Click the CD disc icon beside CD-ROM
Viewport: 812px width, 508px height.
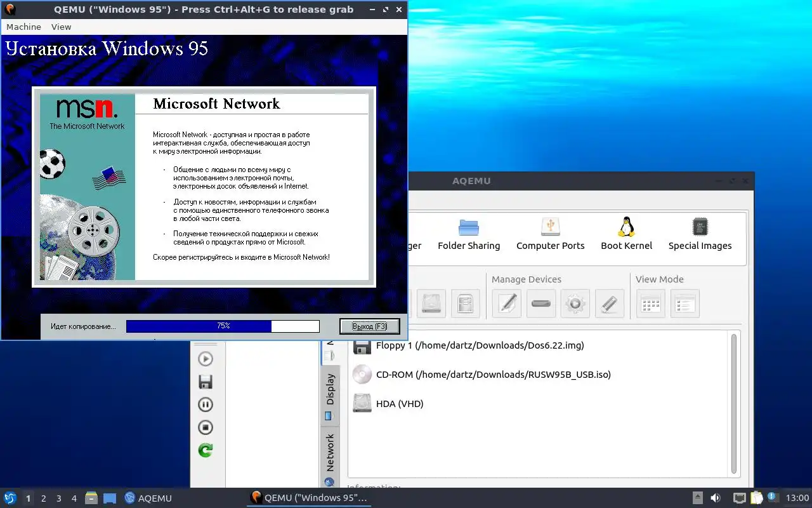pos(362,375)
